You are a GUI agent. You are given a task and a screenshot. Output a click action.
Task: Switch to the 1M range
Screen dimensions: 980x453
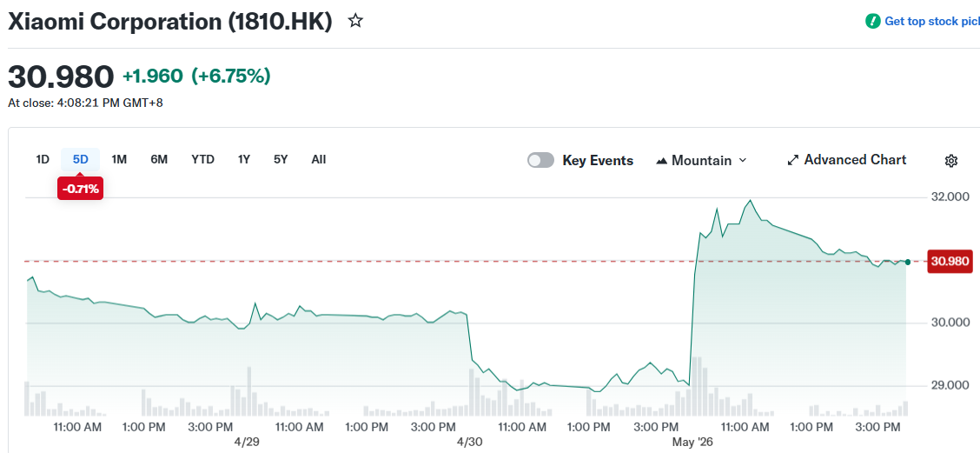click(119, 160)
